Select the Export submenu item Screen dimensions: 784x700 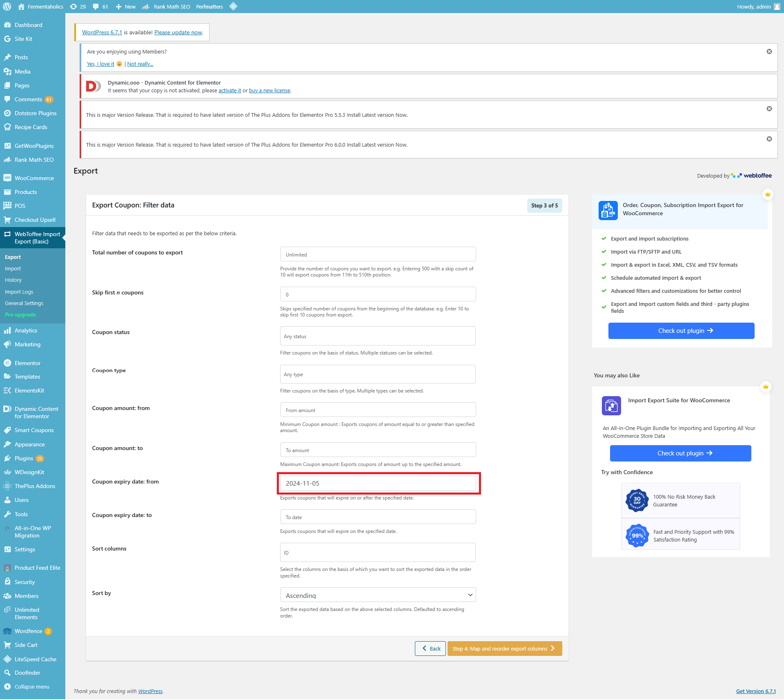coord(13,257)
